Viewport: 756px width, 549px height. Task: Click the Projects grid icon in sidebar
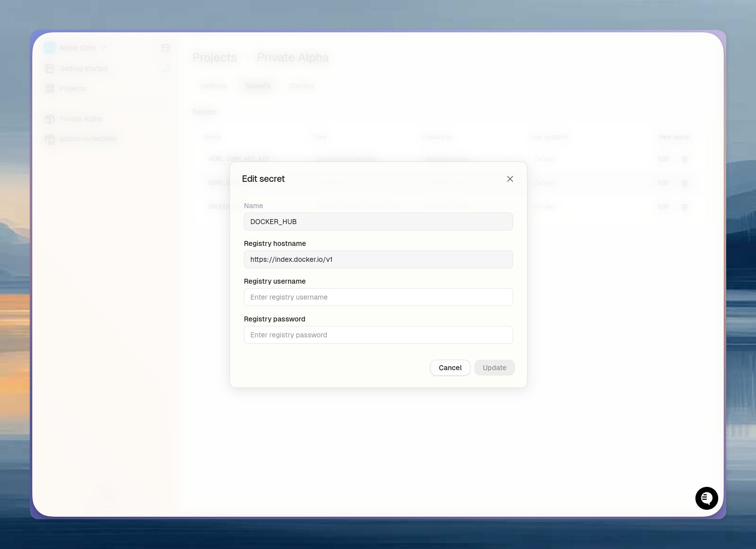[x=50, y=88]
